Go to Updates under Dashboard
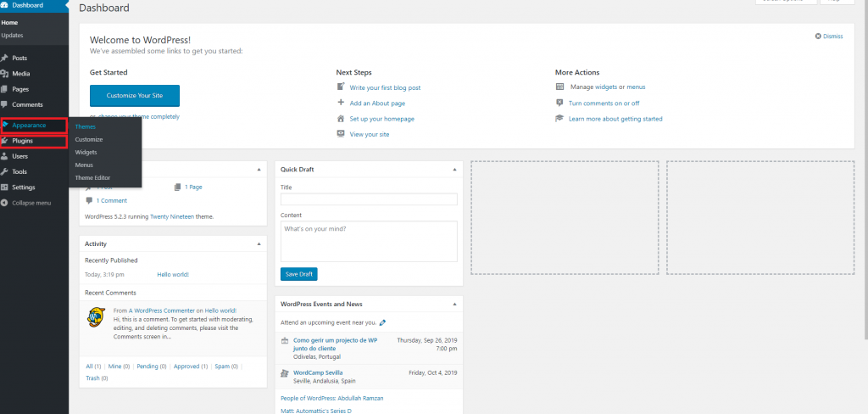 click(12, 36)
